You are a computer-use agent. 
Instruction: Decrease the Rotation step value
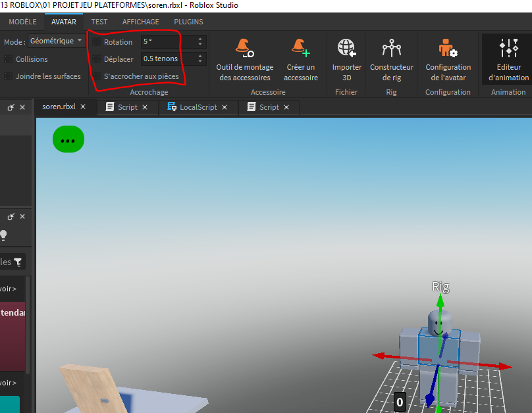click(200, 44)
